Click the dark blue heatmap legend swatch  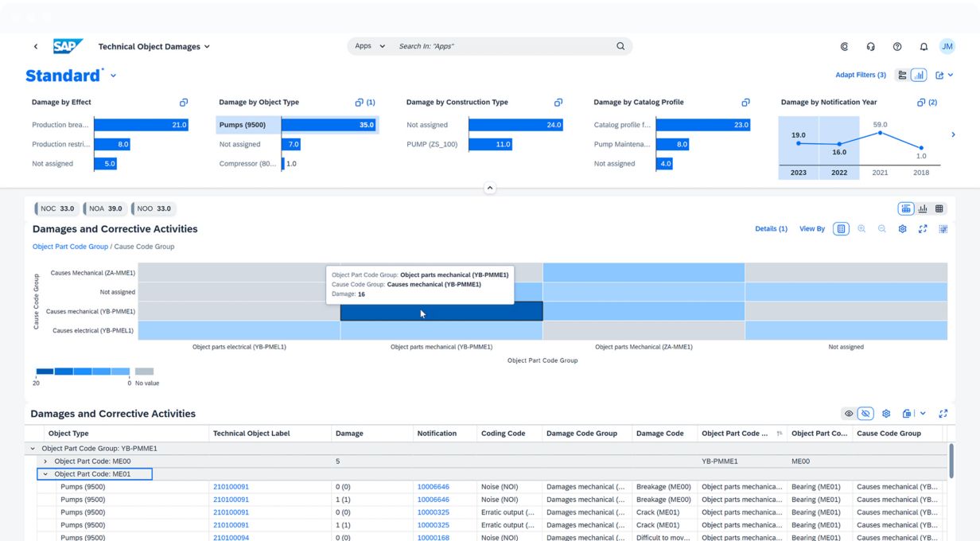point(45,372)
